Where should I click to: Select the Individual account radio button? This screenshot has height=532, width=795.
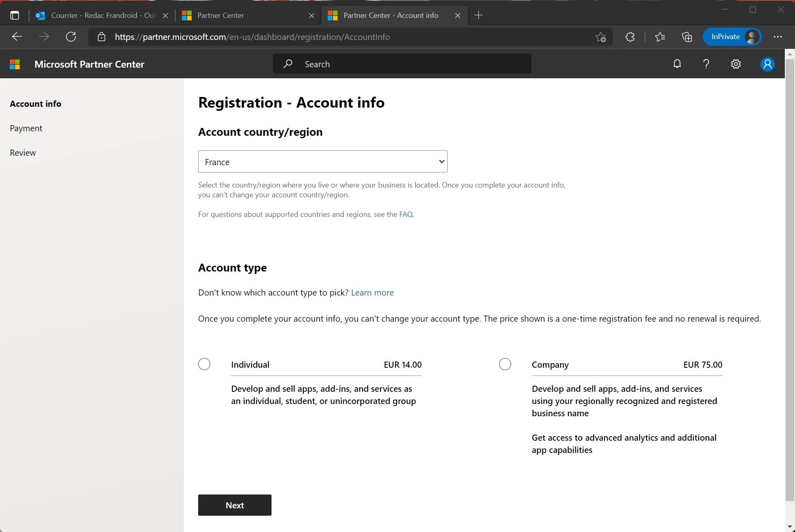[x=204, y=364]
